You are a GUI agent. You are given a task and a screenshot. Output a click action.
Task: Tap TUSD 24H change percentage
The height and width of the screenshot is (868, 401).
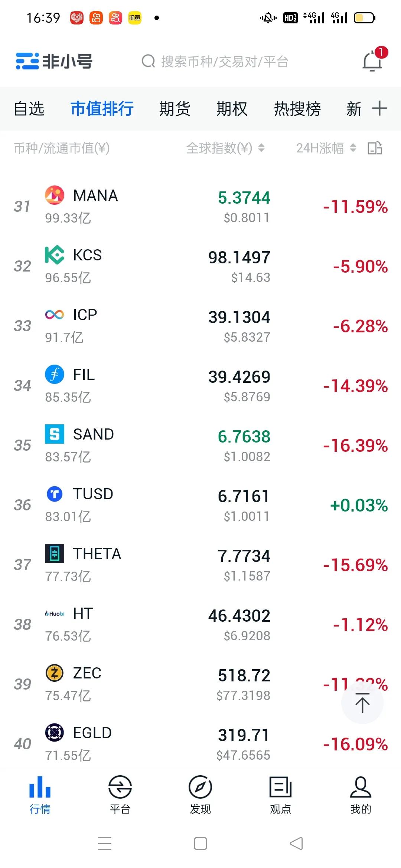(359, 505)
